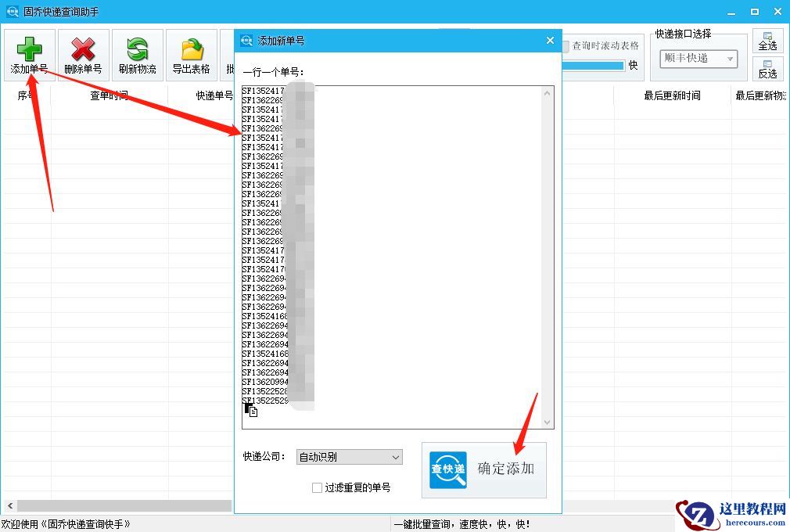Viewport: 790px width, 532px height.
Task: Click the 添加新单号 dialog title icon
Action: click(x=246, y=41)
